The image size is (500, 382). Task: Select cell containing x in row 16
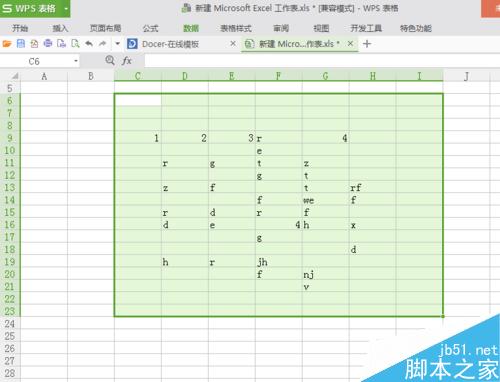(x=373, y=225)
